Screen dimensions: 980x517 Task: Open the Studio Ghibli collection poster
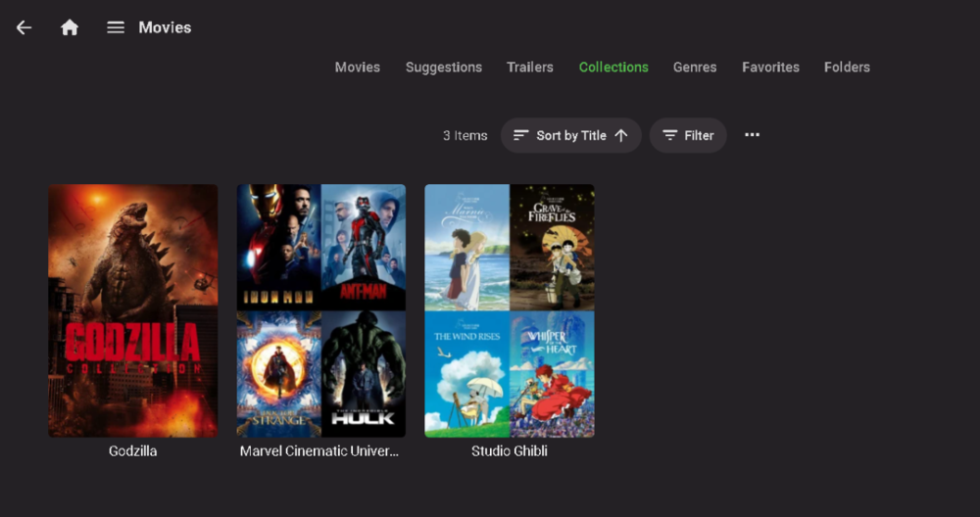(x=510, y=310)
